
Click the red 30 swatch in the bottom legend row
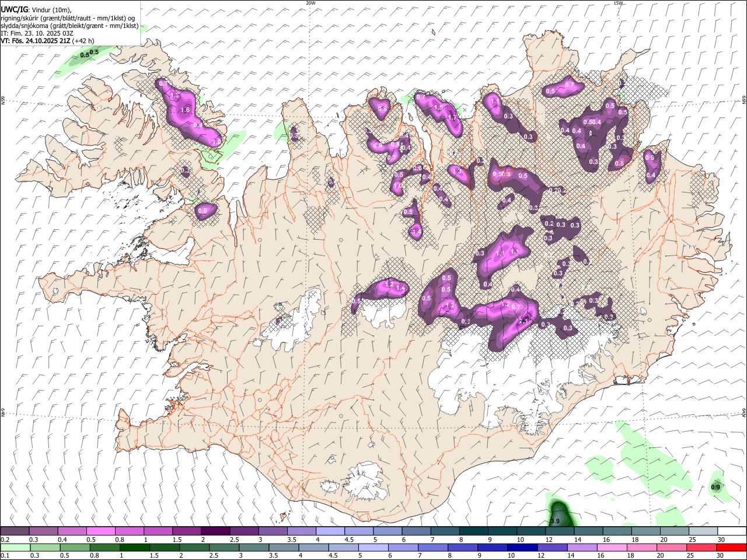[x=732, y=547]
